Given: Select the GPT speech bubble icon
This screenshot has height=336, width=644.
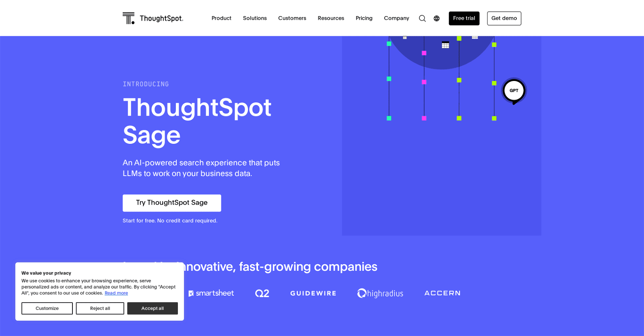Looking at the screenshot, I should (514, 90).
